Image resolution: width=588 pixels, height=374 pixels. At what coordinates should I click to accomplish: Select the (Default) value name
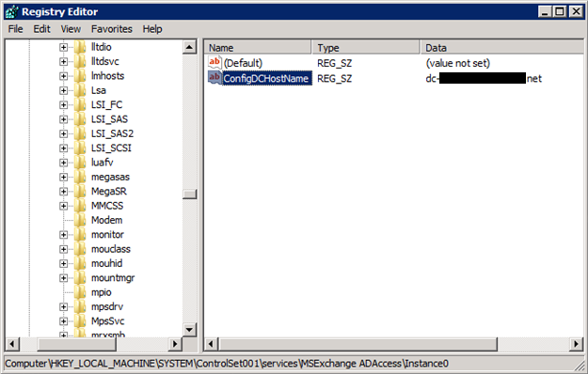click(243, 63)
